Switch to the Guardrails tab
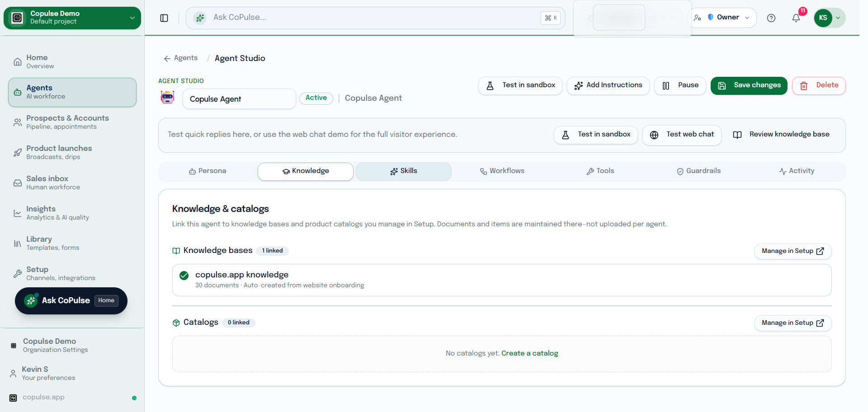 (698, 171)
